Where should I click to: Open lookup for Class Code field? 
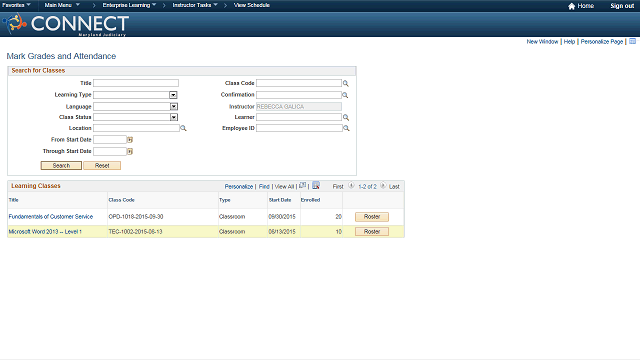tap(346, 83)
